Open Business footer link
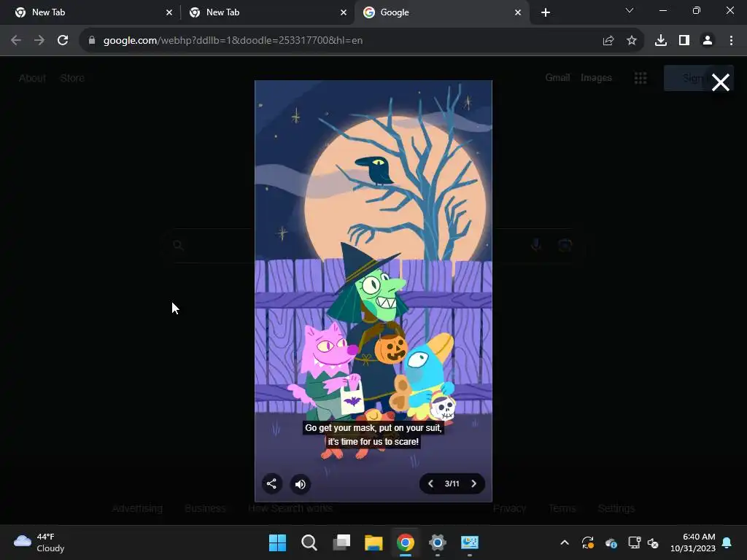This screenshot has width=747, height=560. coord(205,508)
